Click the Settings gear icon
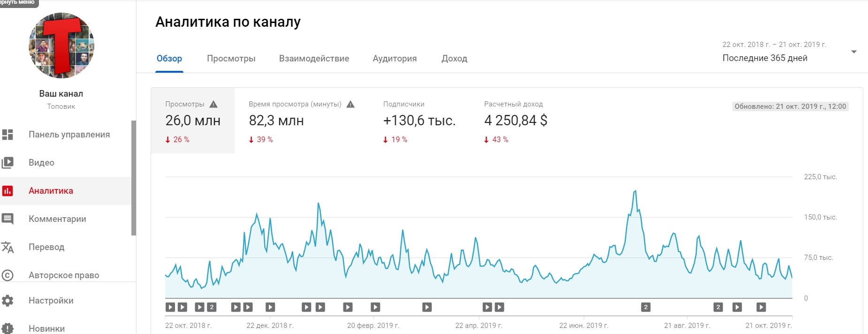 click(x=8, y=301)
